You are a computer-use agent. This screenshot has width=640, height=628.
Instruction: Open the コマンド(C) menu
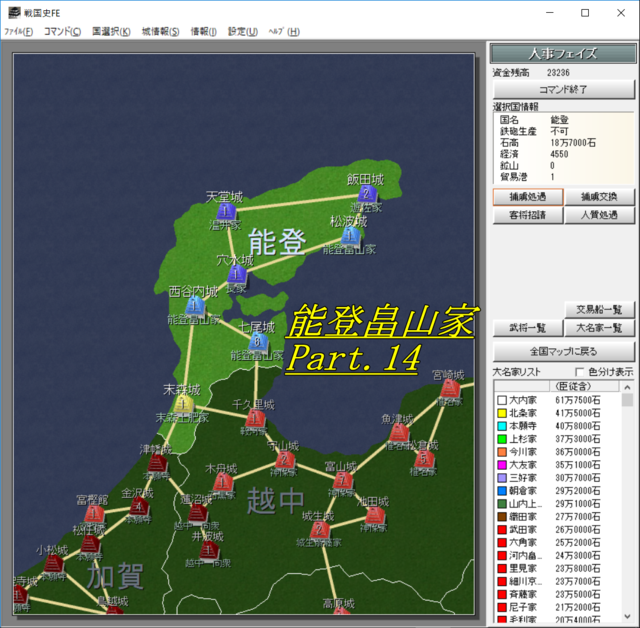(x=62, y=31)
